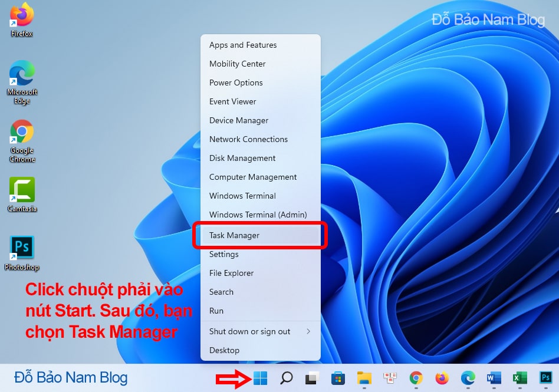
Task: Launch Windows Terminal (Admin)
Action: point(261,215)
